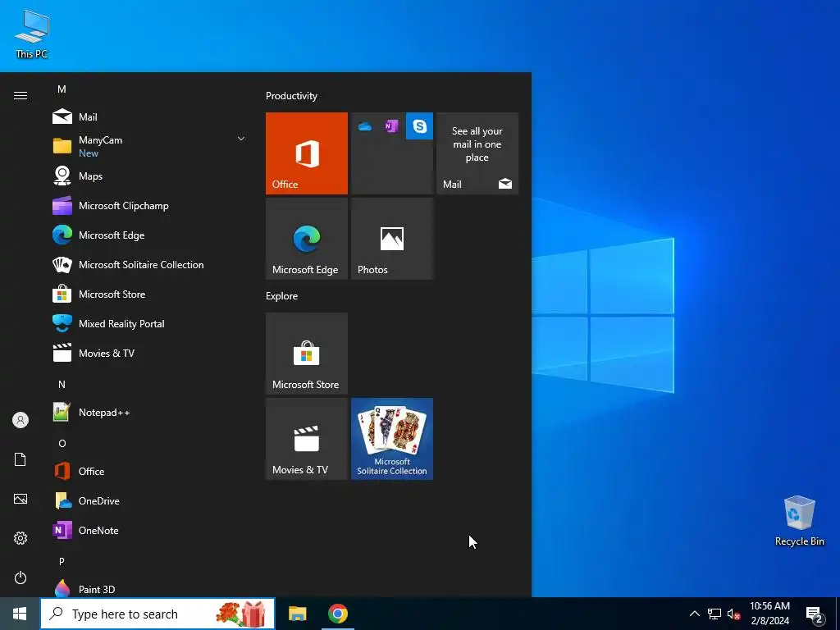840x630 pixels.
Task: Open Google Chrome from taskbar
Action: [x=337, y=614]
